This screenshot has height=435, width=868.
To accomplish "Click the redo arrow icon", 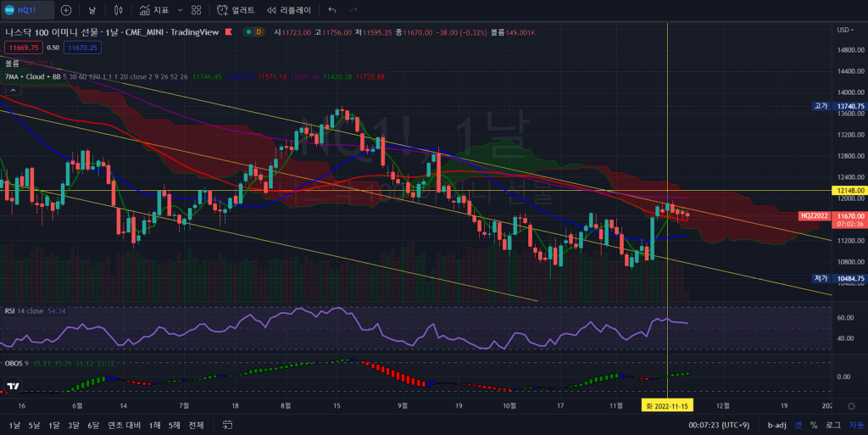I will 353,10.
